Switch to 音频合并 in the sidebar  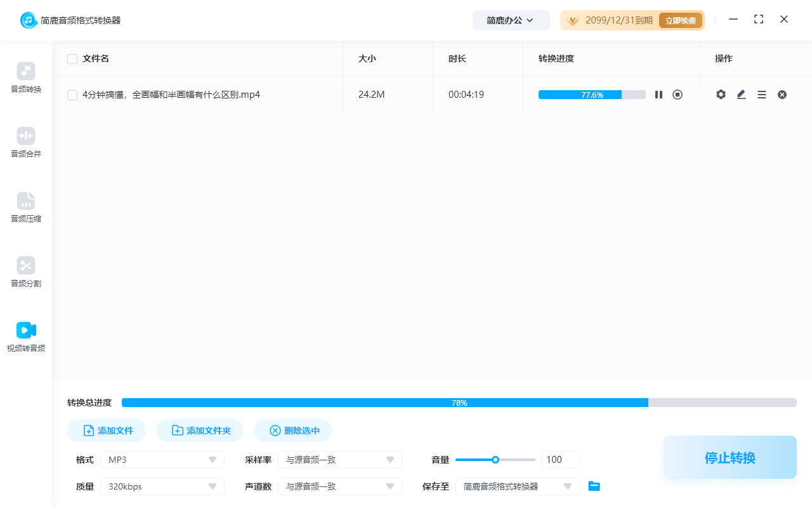click(25, 142)
